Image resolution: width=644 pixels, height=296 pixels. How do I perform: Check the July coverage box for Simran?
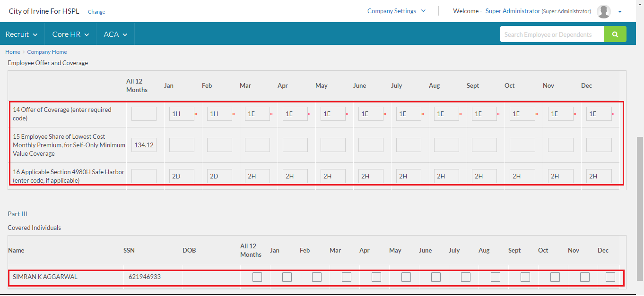point(466,277)
